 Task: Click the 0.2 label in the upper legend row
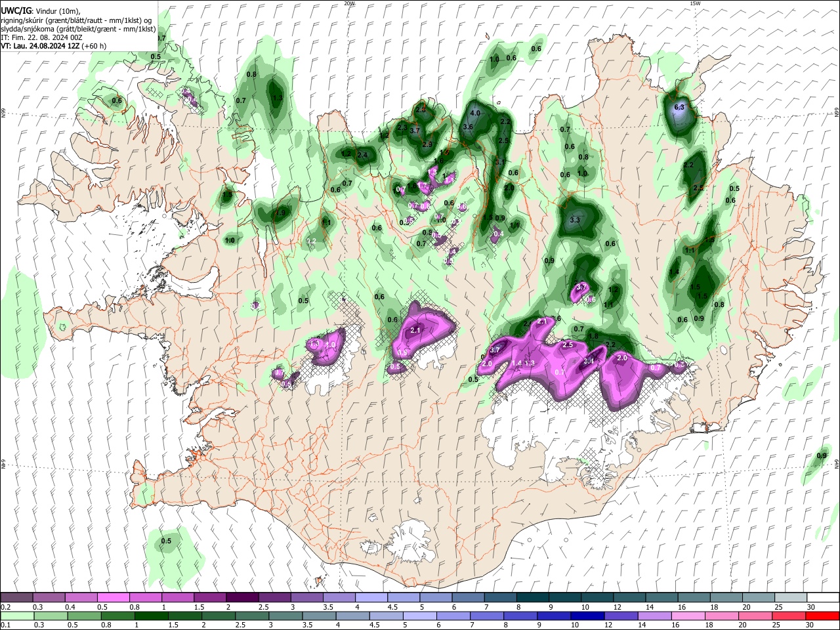click(6, 607)
